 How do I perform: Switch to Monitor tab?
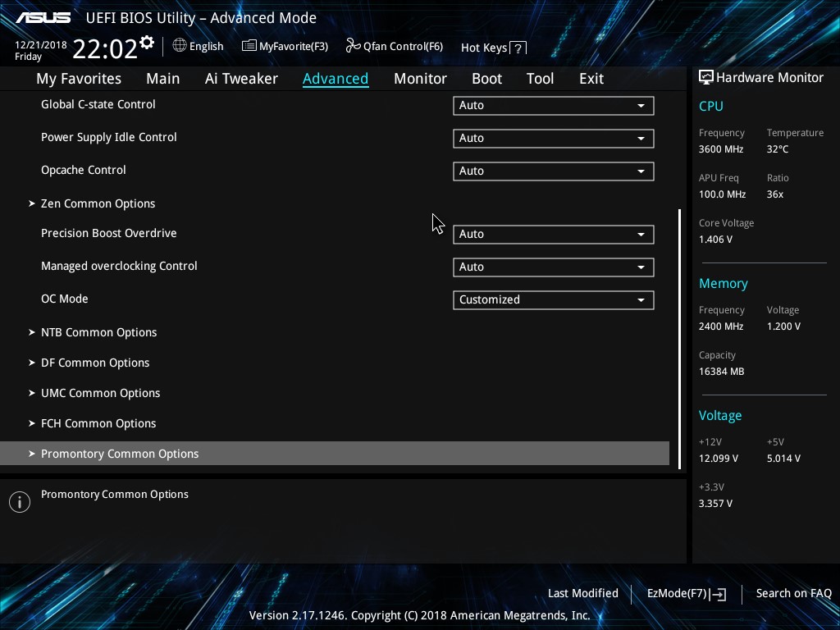(420, 79)
